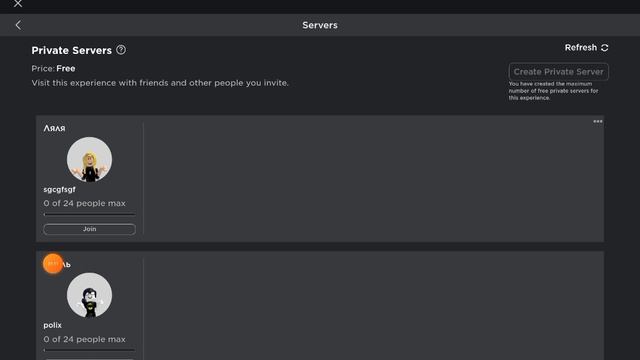Click the Servers page title
The height and width of the screenshot is (360, 640).
click(320, 25)
